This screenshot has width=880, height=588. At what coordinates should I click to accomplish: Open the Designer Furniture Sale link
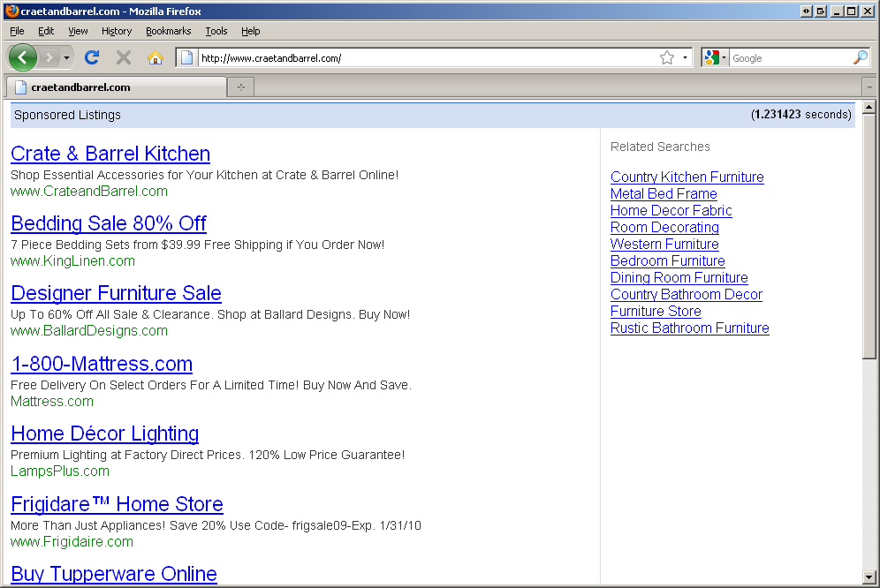116,293
